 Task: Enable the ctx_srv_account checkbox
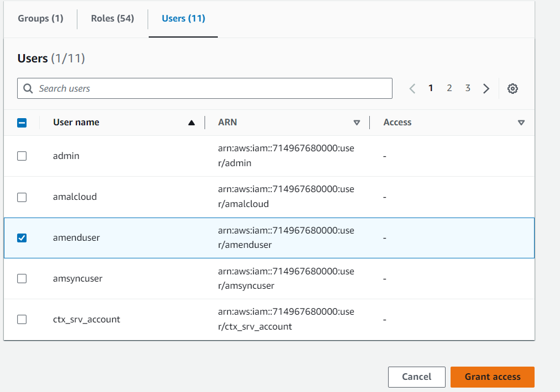[22, 319]
